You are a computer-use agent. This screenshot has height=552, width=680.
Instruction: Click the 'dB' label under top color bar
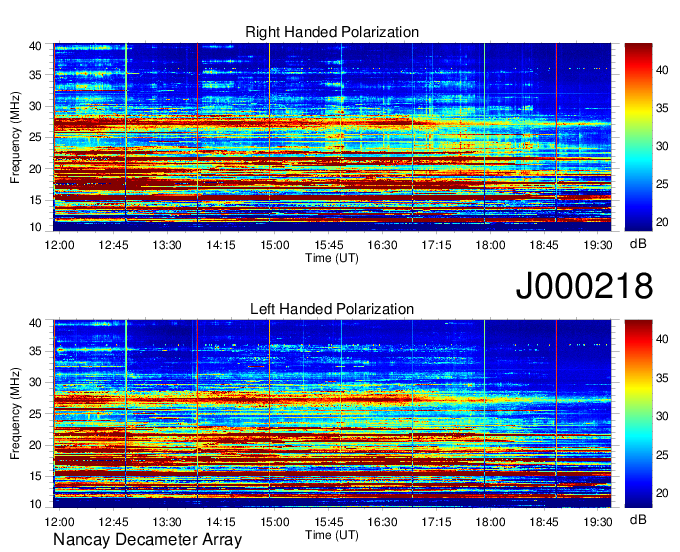(638, 244)
